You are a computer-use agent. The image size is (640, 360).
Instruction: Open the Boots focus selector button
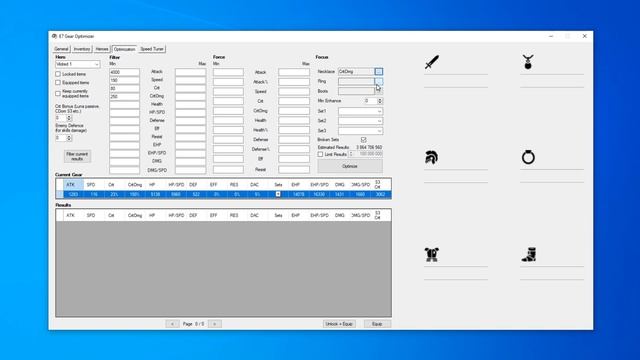[378, 91]
